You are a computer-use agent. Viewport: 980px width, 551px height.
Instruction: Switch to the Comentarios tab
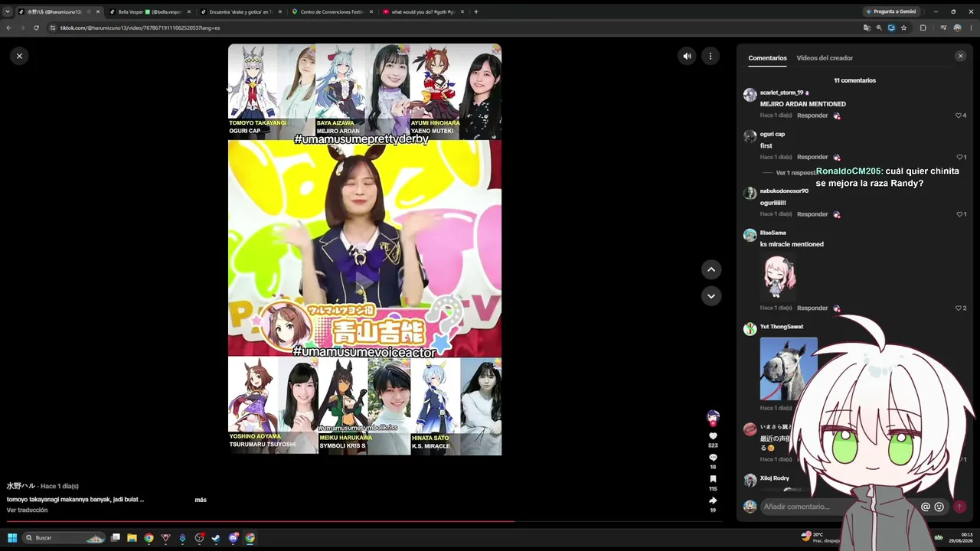point(767,58)
